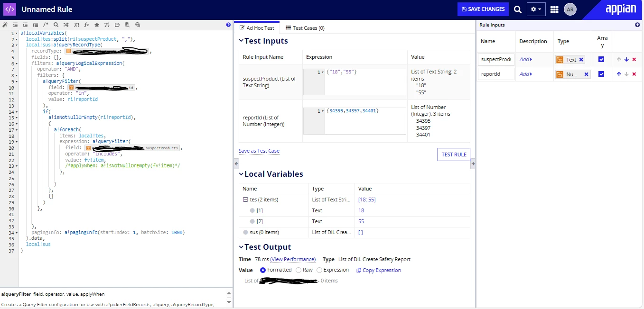The image size is (644, 309).
Task: Open View Performance link
Action: tap(293, 259)
